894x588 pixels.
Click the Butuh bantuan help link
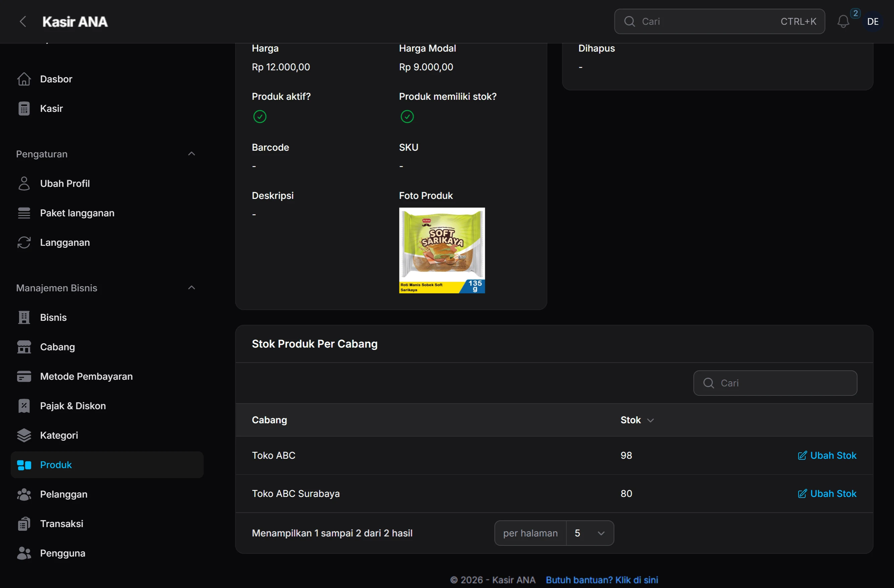[601, 580]
